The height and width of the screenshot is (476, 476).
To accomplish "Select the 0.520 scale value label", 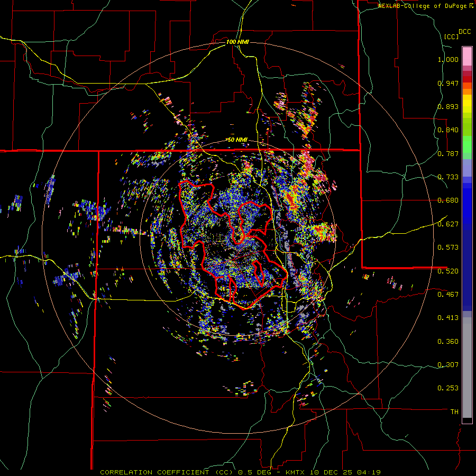I will tap(448, 271).
